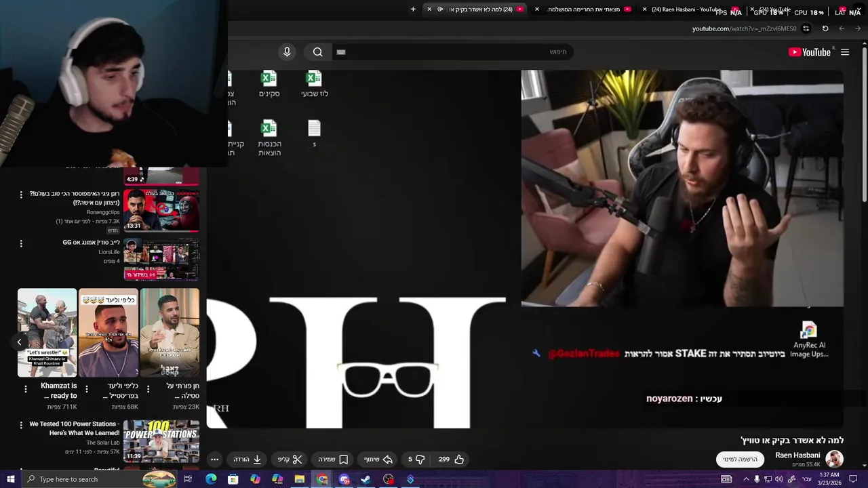This screenshot has width=868, height=488.
Task: Launch Microsoft Edge from taskbar
Action: pyautogui.click(x=211, y=479)
